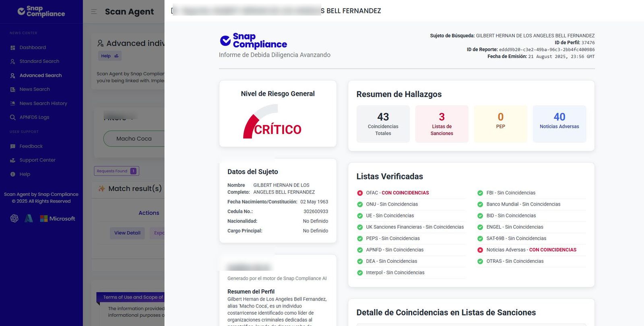644x326 pixels.
Task: Toggle the hamburger menu next to Scan Agent
Action: (x=94, y=12)
